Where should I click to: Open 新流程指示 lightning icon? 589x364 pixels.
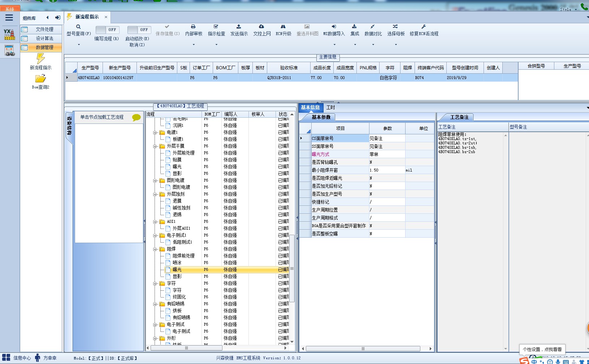(x=40, y=58)
